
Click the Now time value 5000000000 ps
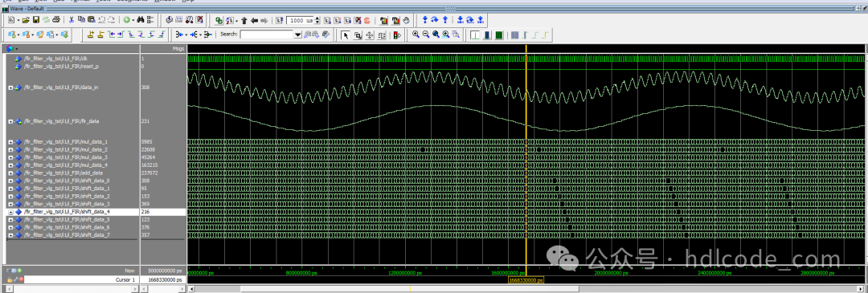tap(165, 271)
